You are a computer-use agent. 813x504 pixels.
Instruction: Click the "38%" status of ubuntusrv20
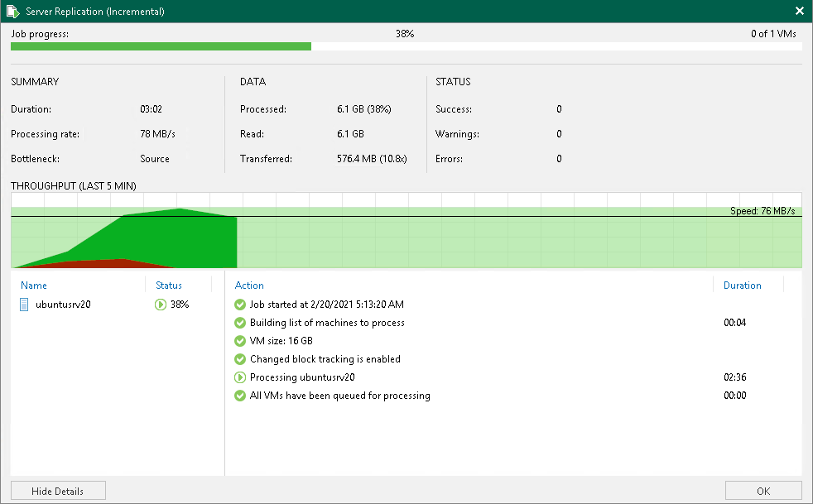(x=180, y=305)
